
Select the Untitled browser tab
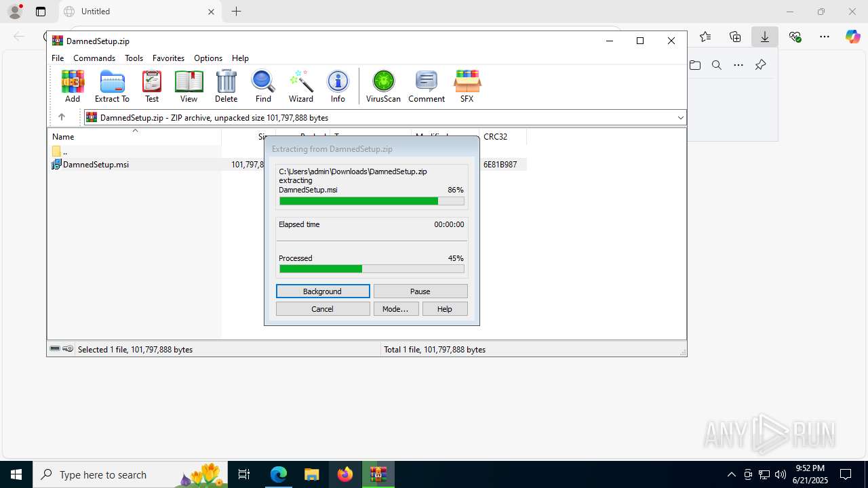click(140, 12)
